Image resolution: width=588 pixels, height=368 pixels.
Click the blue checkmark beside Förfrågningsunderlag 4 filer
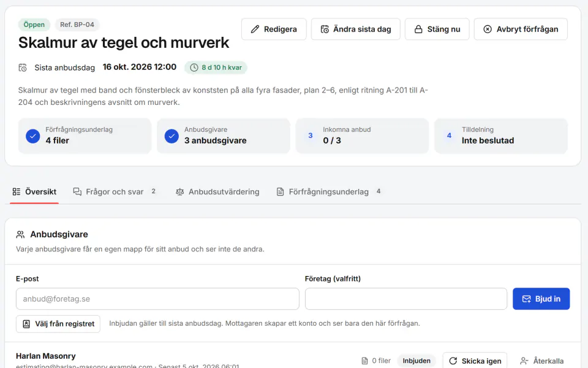pyautogui.click(x=33, y=136)
